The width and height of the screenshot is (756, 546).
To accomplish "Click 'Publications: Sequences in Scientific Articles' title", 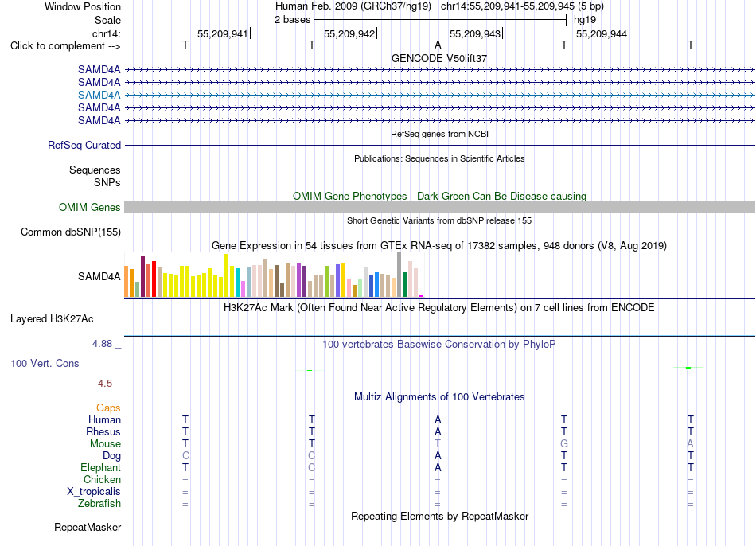I will coord(439,158).
